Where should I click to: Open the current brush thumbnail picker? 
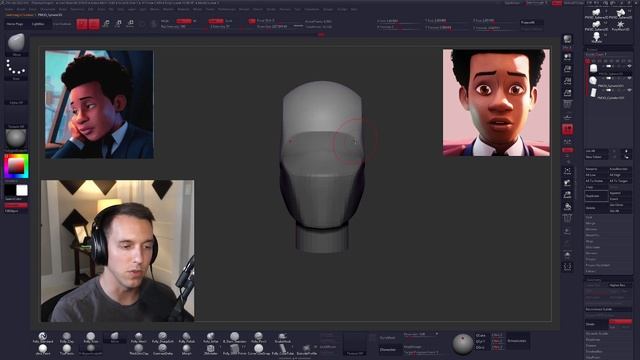point(16,44)
